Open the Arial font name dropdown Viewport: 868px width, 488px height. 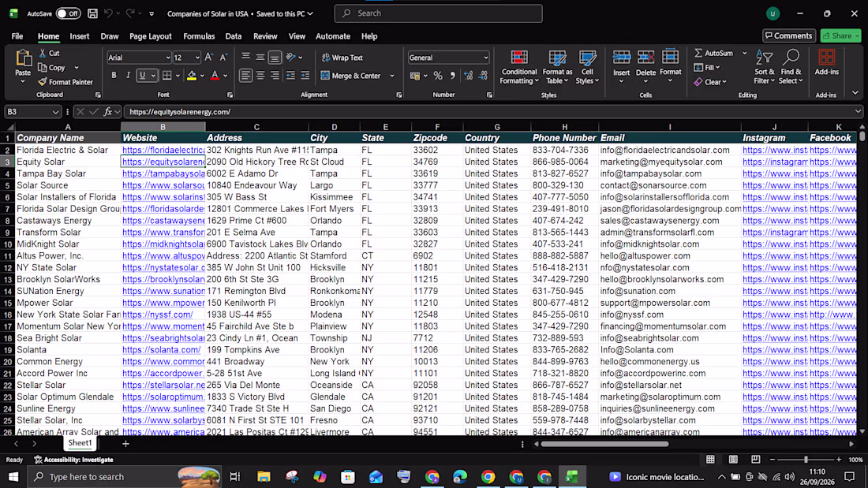168,58
